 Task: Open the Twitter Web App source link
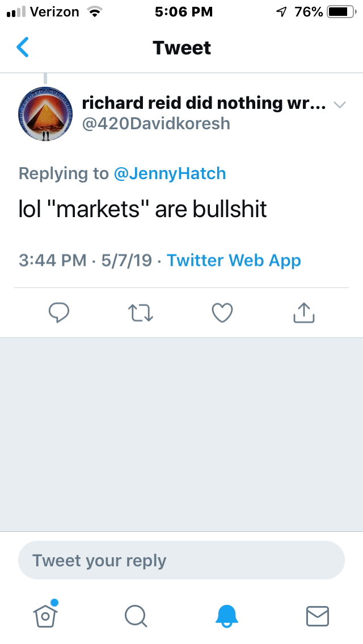coord(234,260)
